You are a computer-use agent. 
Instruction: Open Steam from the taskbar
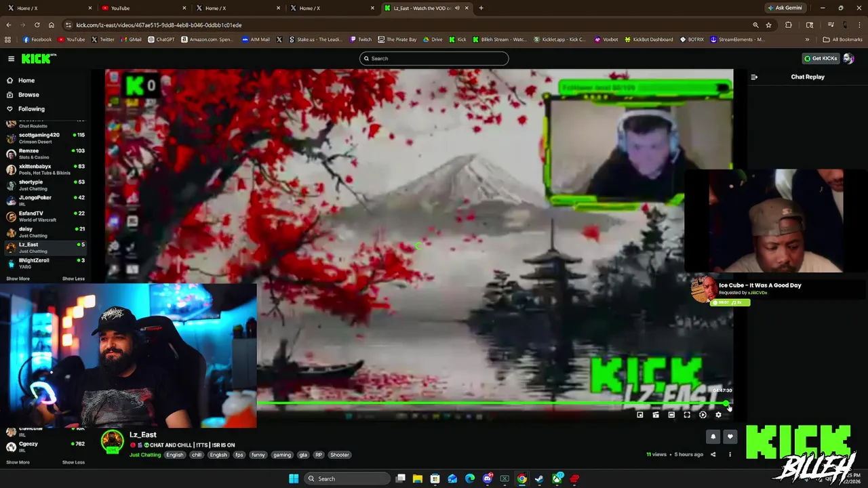pyautogui.click(x=539, y=479)
